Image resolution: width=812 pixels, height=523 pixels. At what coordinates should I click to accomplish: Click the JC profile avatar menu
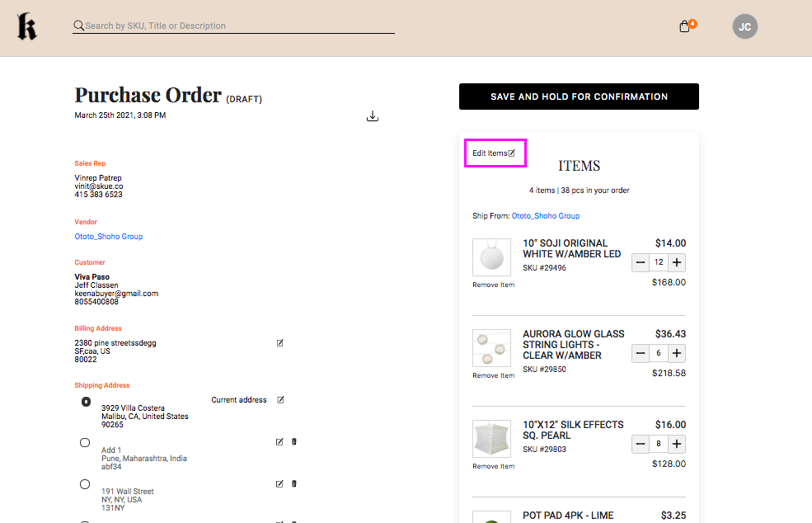coord(744,26)
